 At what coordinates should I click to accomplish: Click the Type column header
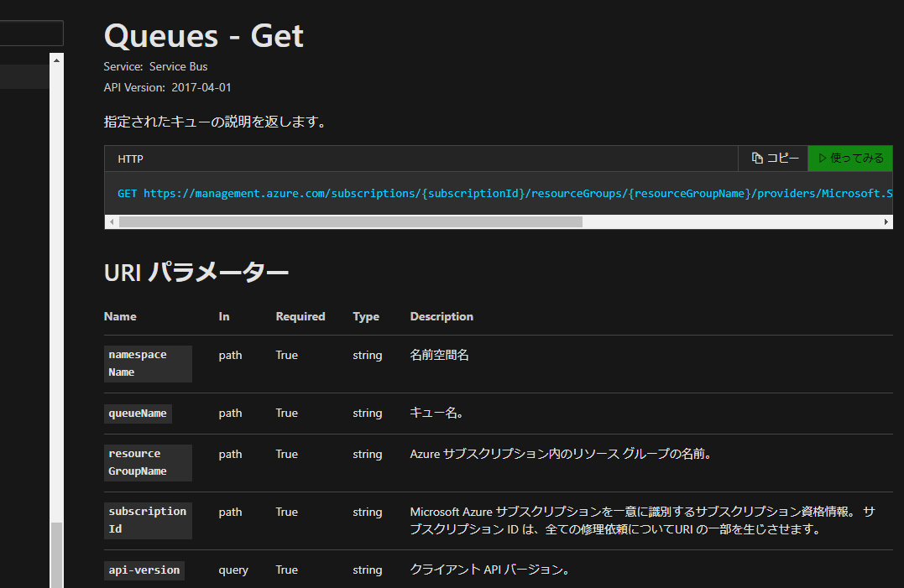[x=366, y=317]
